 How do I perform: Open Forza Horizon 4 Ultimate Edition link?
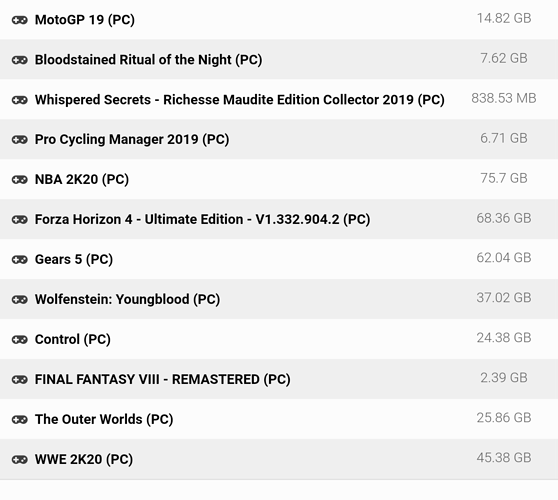tap(202, 220)
